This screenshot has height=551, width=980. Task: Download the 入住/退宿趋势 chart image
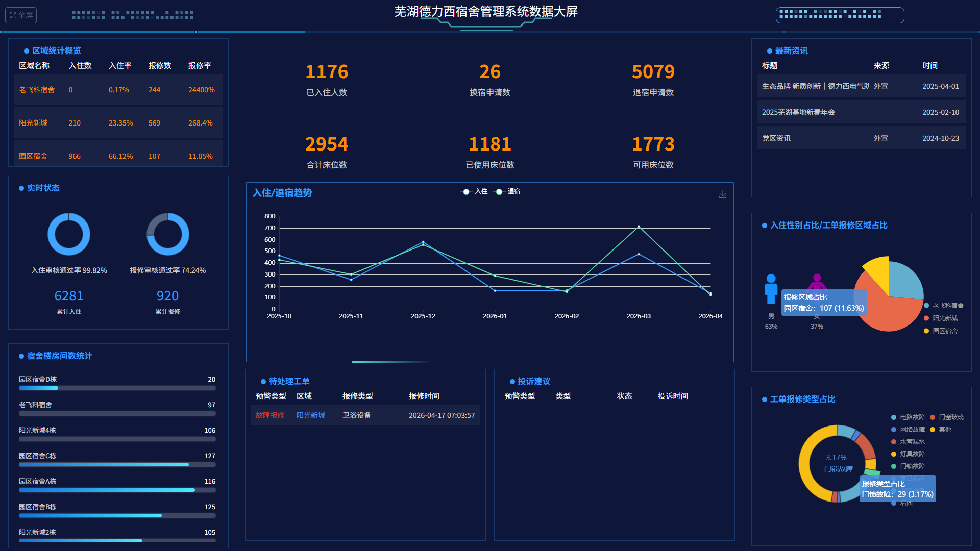tap(722, 194)
